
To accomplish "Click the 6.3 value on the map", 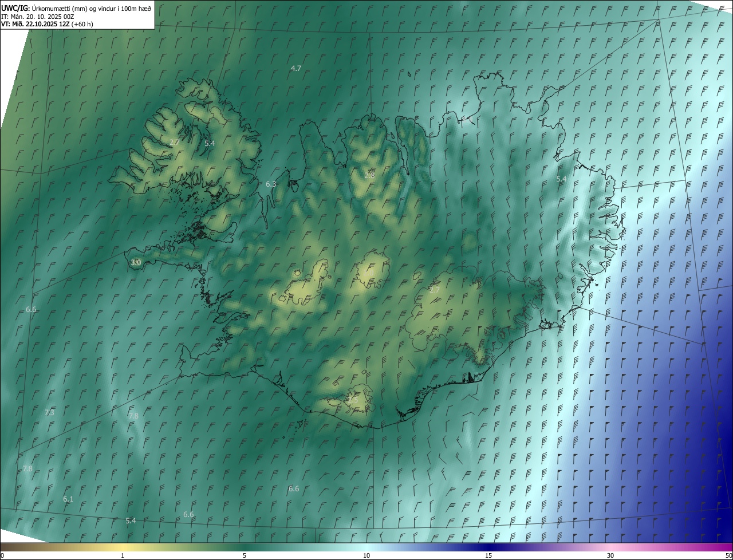I will (x=271, y=184).
